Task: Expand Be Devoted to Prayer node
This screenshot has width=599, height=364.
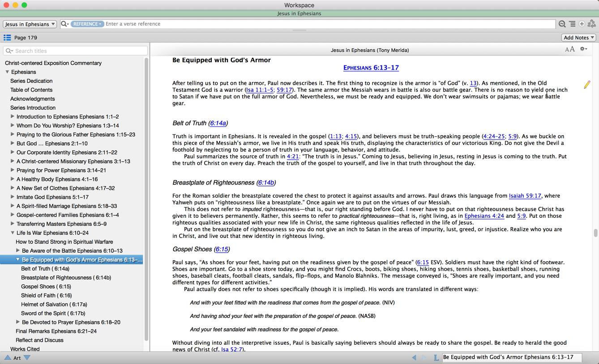Action: tap(18, 322)
